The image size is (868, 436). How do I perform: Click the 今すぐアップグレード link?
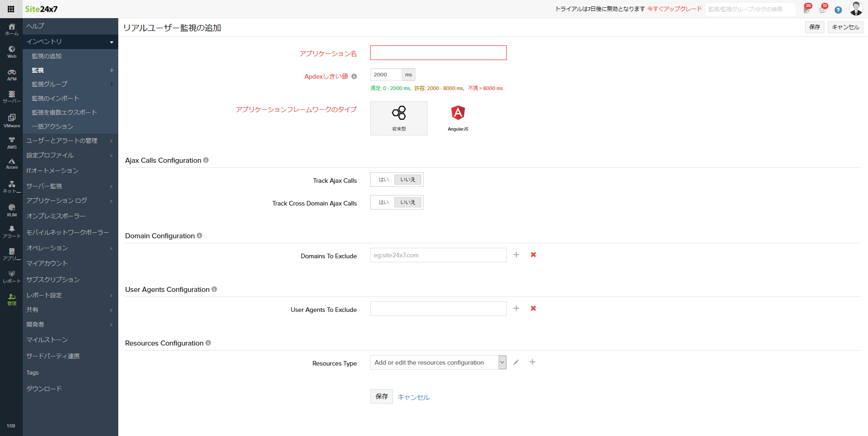click(674, 9)
